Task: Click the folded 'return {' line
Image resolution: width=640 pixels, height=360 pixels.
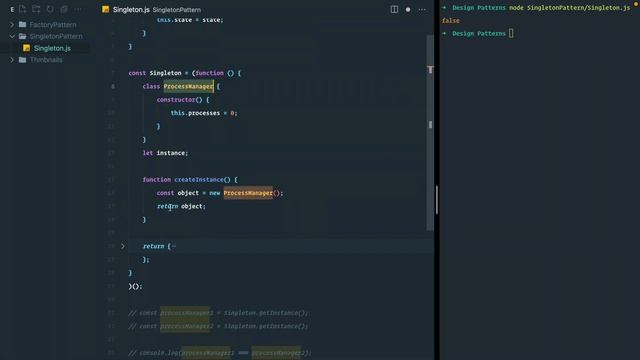Action: [x=160, y=246]
